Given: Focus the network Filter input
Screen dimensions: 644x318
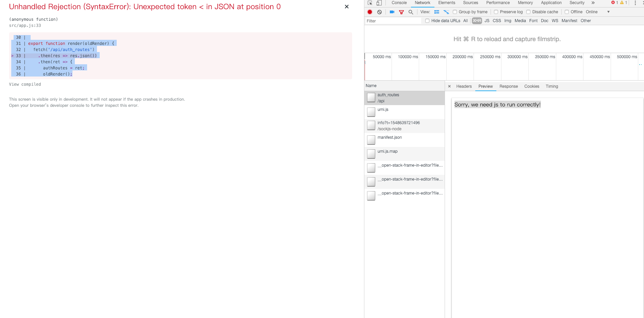Looking at the screenshot, I should point(393,21).
